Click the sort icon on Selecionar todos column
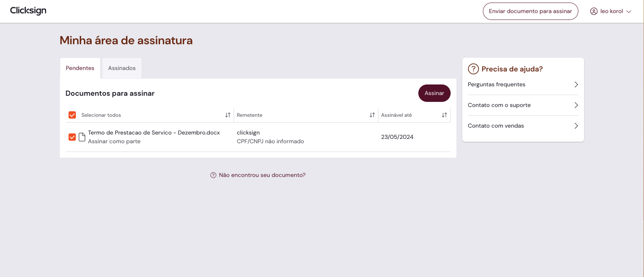Viewport: 644px width, 277px height. (x=227, y=115)
